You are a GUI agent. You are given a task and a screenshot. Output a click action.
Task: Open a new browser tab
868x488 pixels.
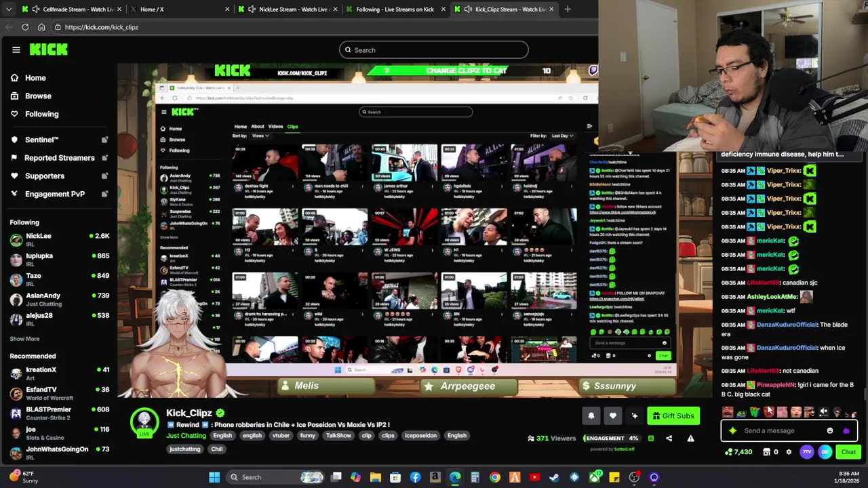coord(568,9)
